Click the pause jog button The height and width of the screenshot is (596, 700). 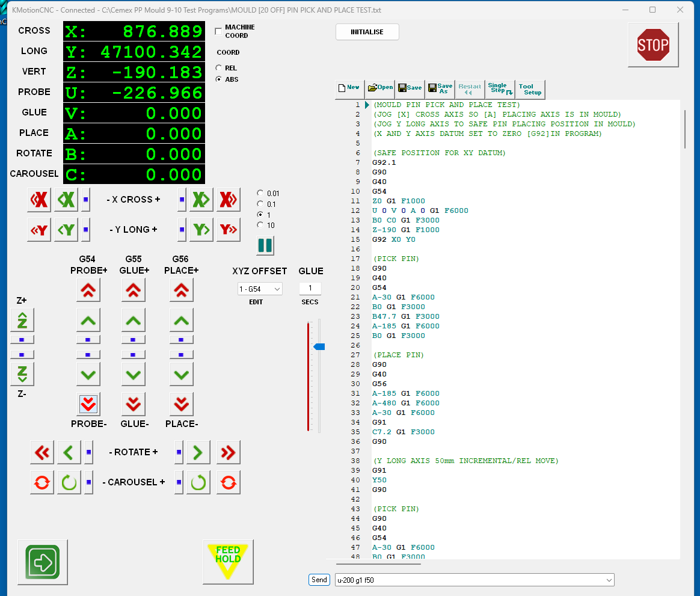tap(265, 245)
